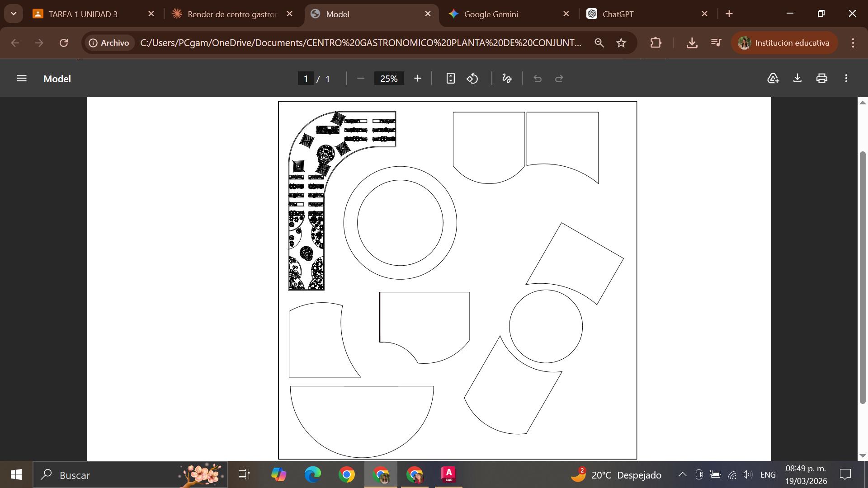
Task: Expand the tab search dropdown
Action: pos(14,14)
